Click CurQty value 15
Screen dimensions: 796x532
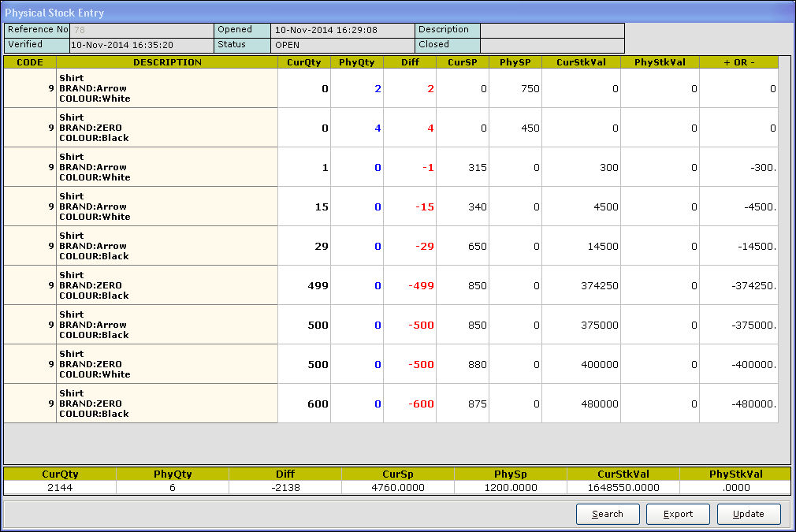point(304,206)
